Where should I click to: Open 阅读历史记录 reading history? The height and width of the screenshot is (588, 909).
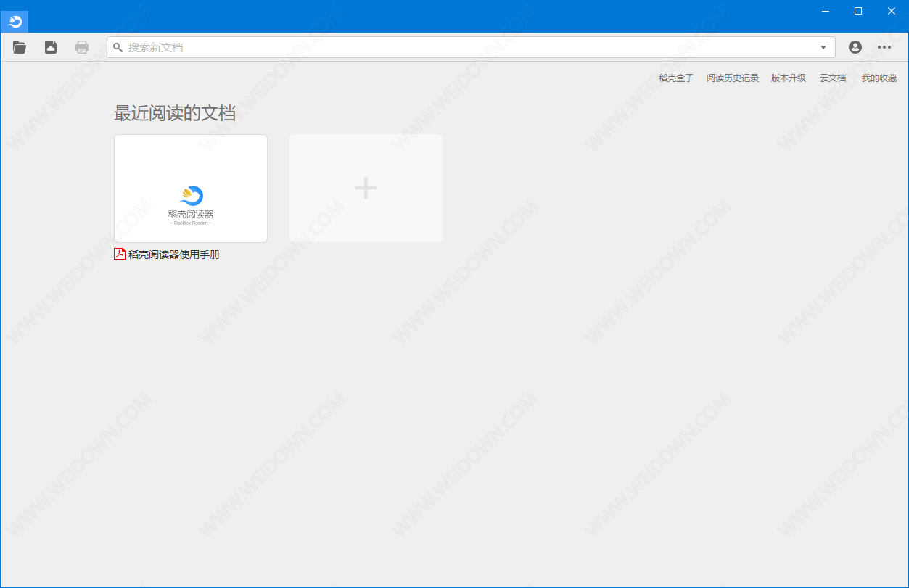733,78
